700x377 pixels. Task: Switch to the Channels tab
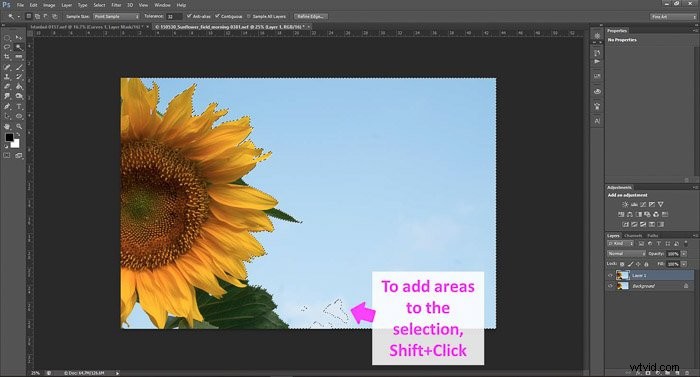[x=633, y=235]
